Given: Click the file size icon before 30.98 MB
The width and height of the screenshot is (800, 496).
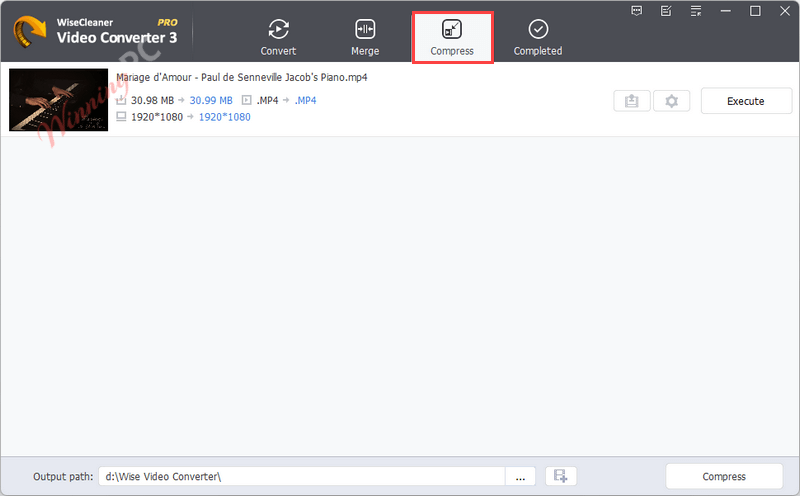Looking at the screenshot, I should click(x=121, y=100).
